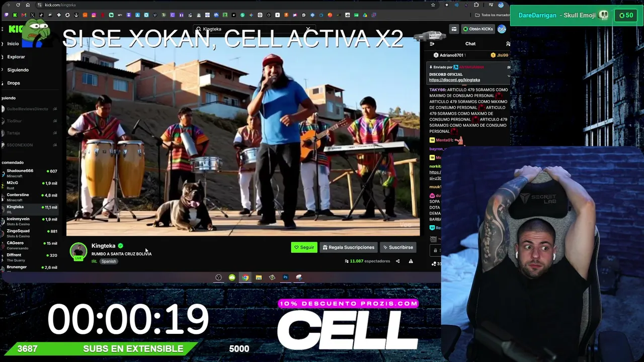Open M2cG Rust channel in sidebar
Image resolution: width=644 pixels, height=362 pixels.
[30, 185]
